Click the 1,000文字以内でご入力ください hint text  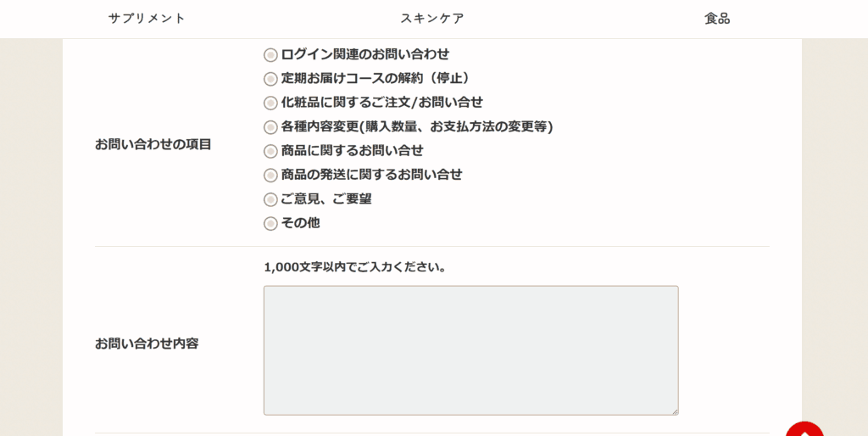click(x=355, y=267)
